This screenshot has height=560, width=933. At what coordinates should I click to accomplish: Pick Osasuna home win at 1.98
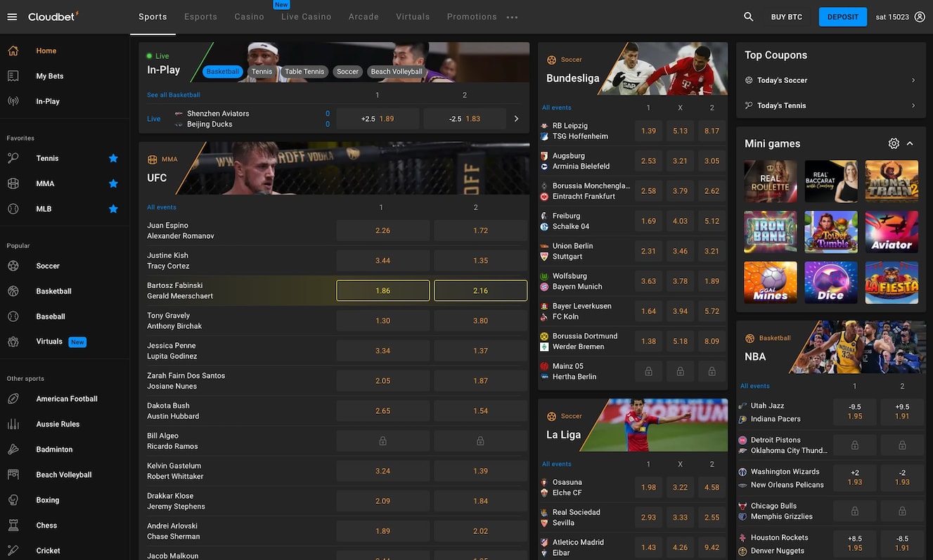(x=648, y=487)
